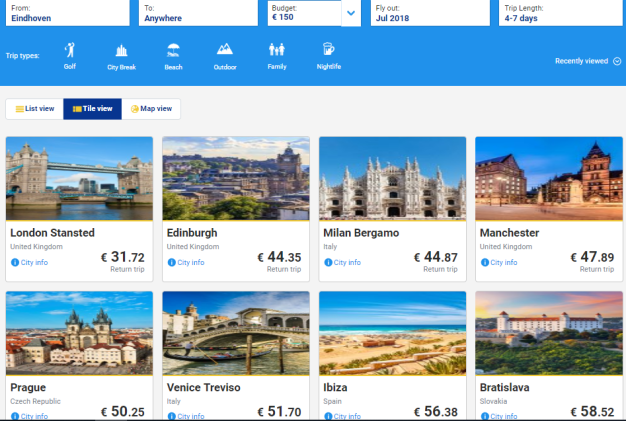Select the City Break trip type icon
Image resolution: width=626 pixels, height=421 pixels.
[121, 50]
